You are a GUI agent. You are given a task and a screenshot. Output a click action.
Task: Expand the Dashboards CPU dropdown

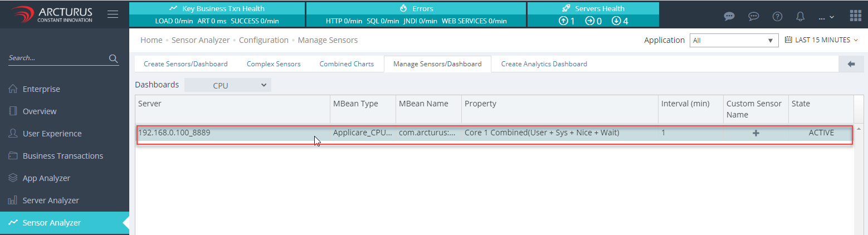[227, 85]
